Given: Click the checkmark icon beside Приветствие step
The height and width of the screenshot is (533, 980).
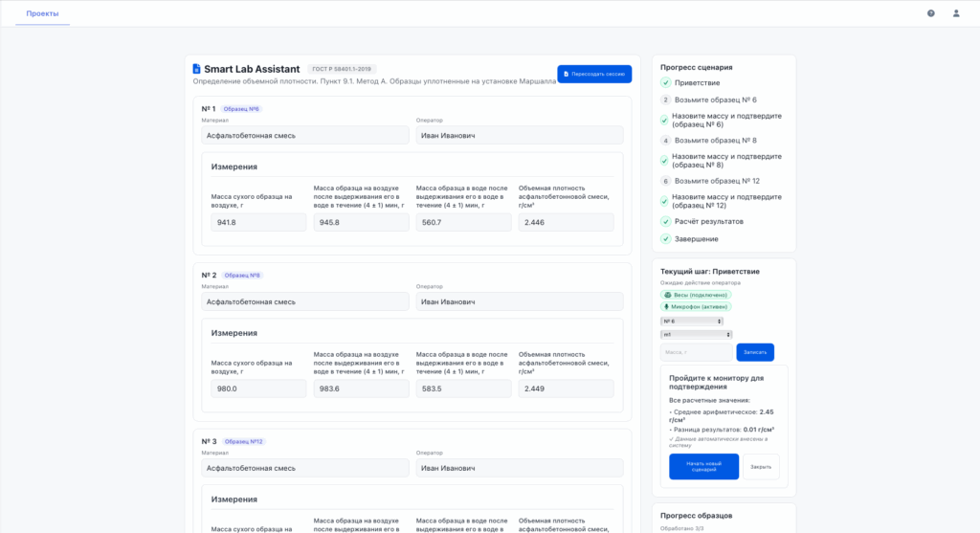Looking at the screenshot, I should (x=665, y=83).
